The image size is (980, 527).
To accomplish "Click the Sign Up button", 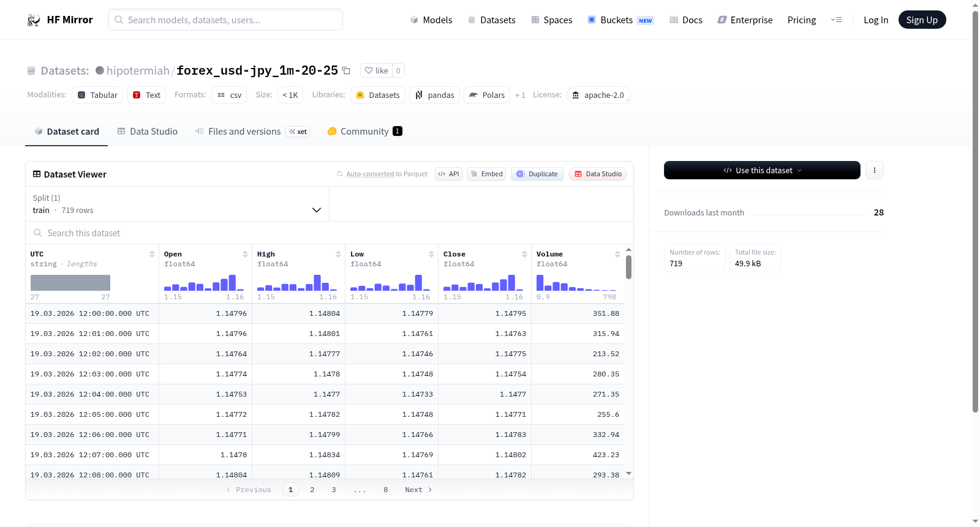I will pyautogui.click(x=922, y=20).
